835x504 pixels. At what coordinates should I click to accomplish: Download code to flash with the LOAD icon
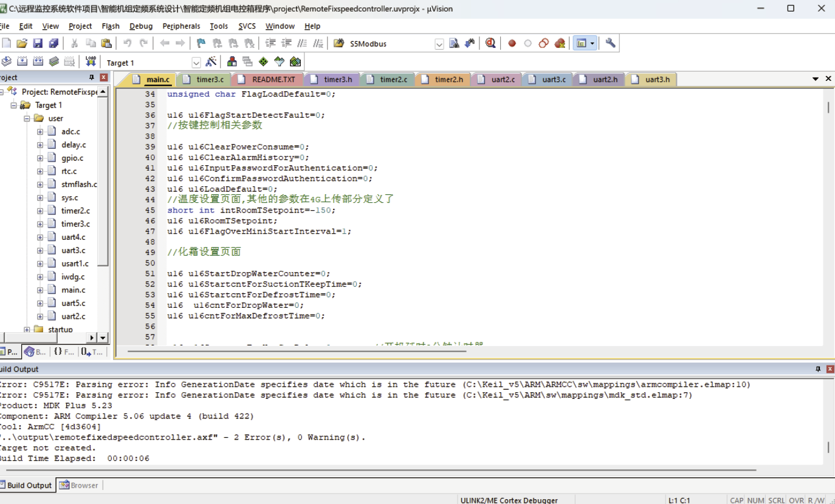coord(91,61)
